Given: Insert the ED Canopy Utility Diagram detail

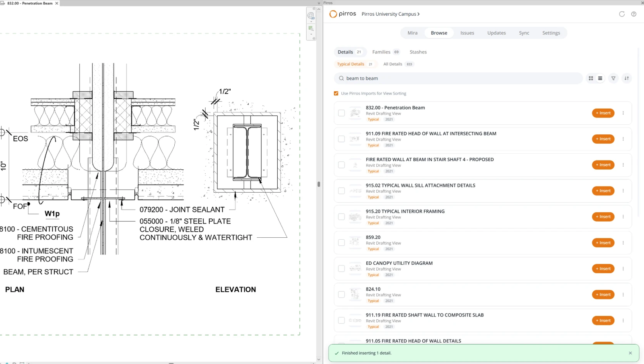Looking at the screenshot, I should tap(603, 269).
